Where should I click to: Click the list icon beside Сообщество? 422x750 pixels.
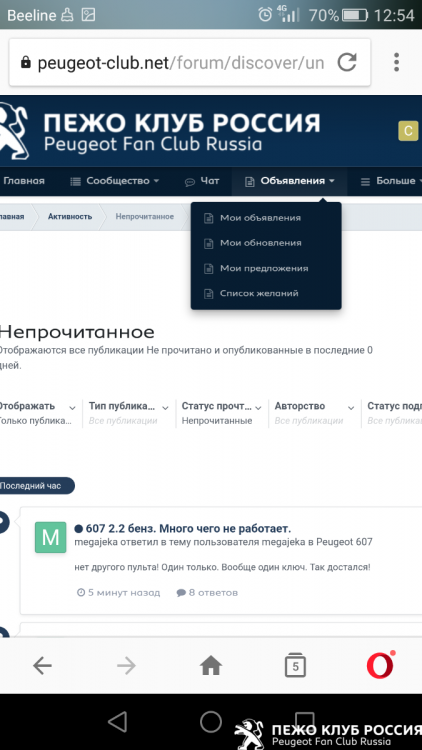click(76, 181)
